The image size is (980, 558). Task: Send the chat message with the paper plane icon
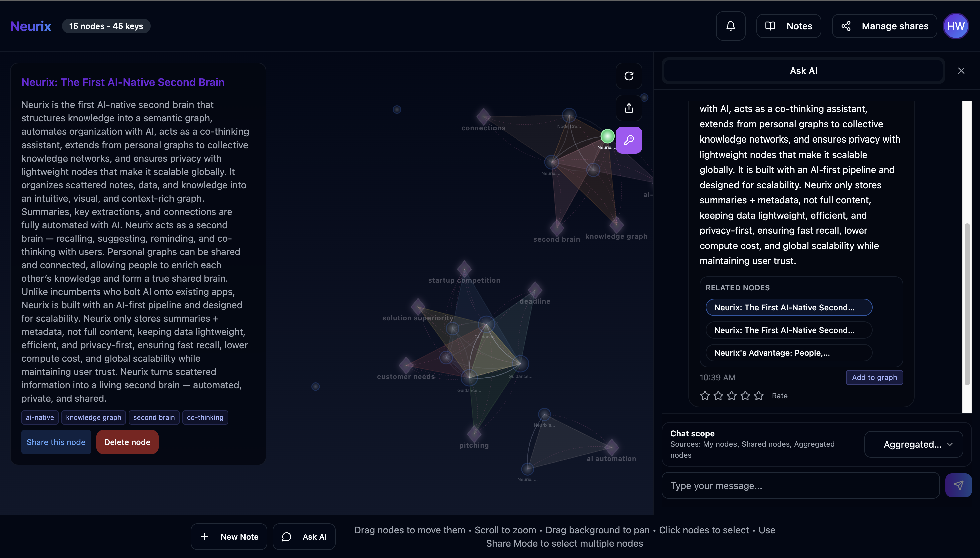tap(958, 485)
